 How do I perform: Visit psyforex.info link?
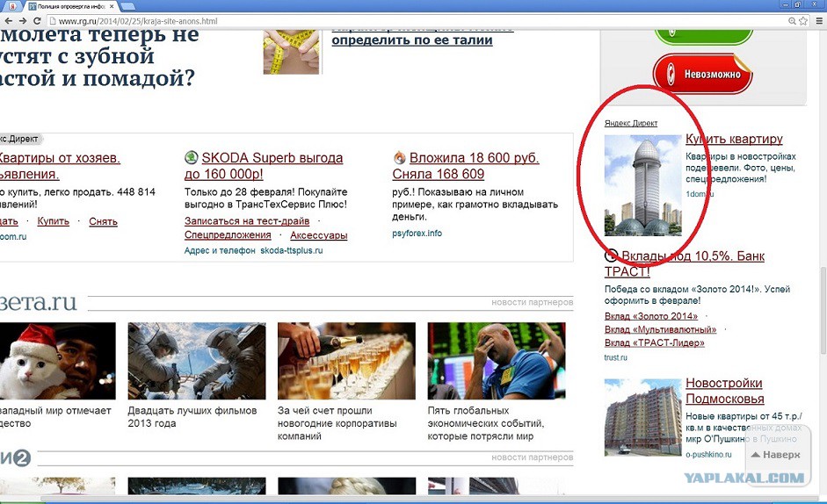click(x=417, y=233)
